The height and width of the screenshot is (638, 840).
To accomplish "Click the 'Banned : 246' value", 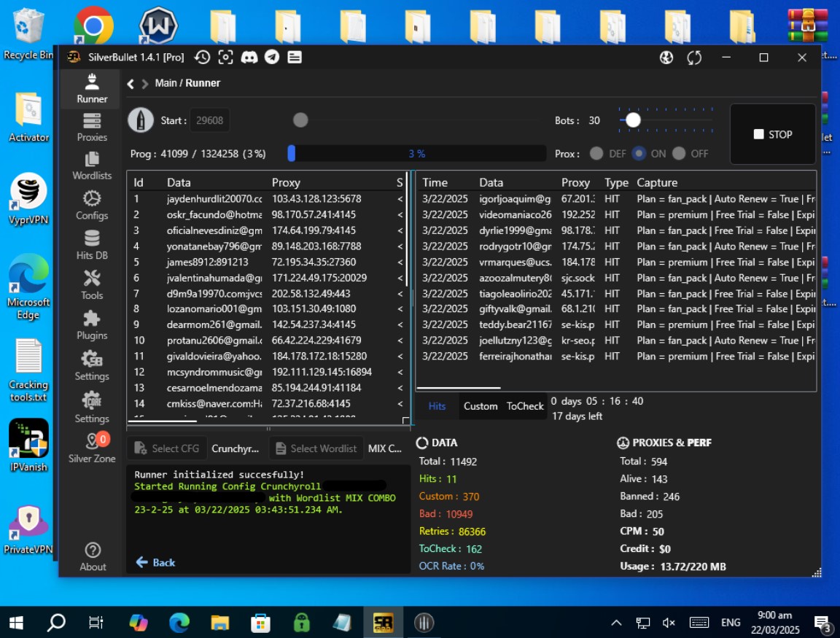I will pyautogui.click(x=650, y=496).
